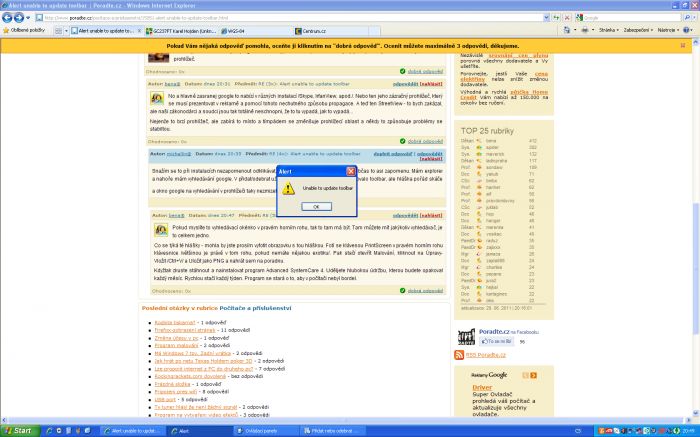
Task: Click the Google ads next arrow
Action: [x=533, y=375]
